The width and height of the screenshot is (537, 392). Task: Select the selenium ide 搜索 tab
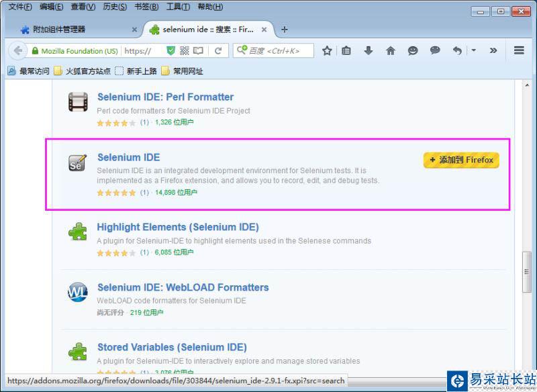point(208,30)
